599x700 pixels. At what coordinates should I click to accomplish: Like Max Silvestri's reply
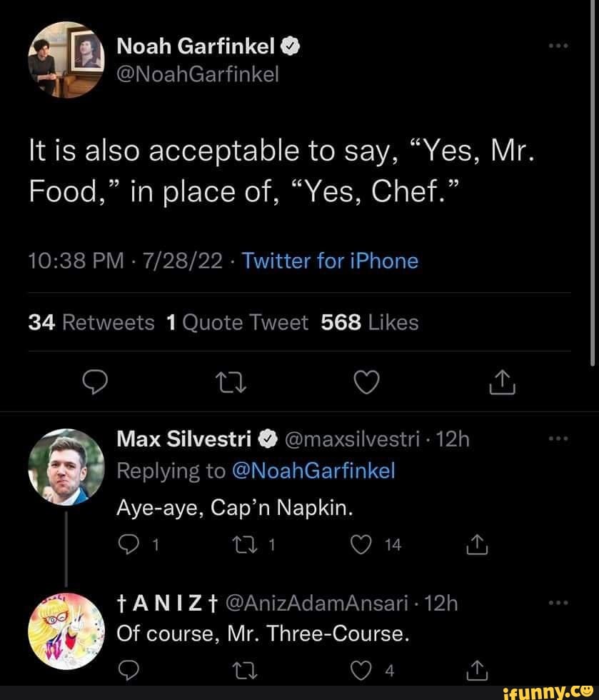point(361,544)
